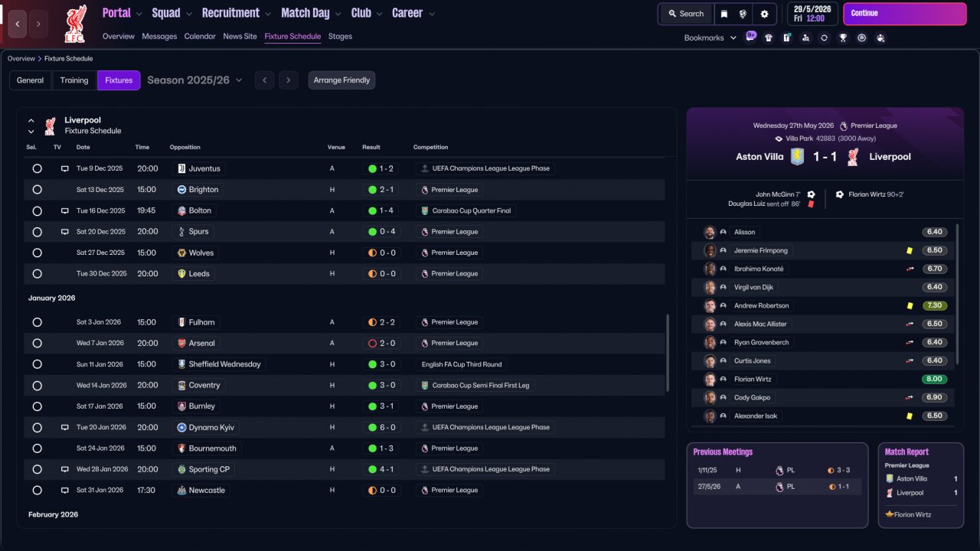Switch to the News Site subtab
980x551 pixels.
click(240, 36)
